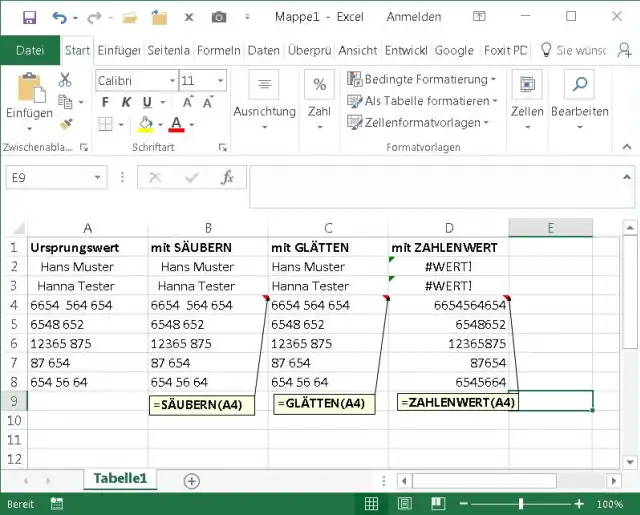
Task: Click the insert function fx icon
Action: tap(227, 177)
